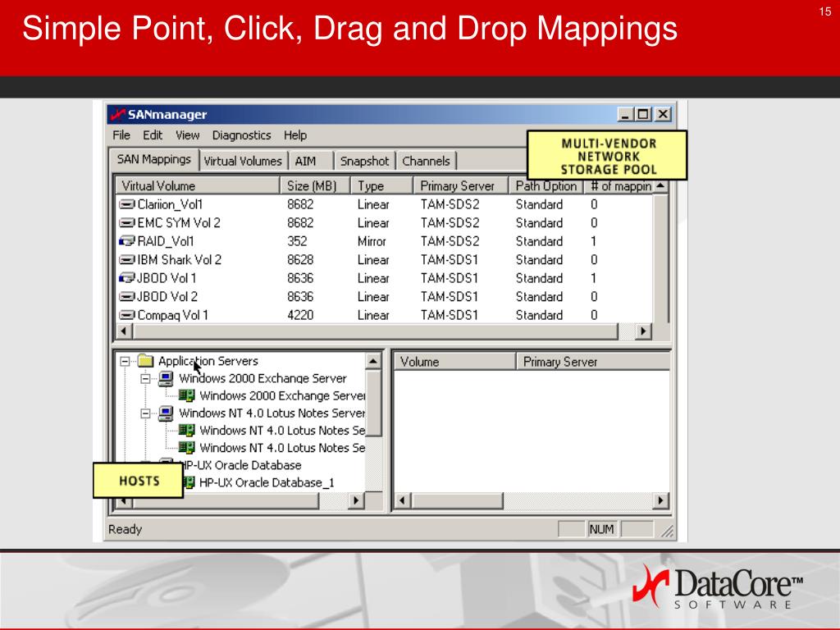Screen dimensions: 840x630
Task: Click the JBOD Vol 2 disk icon
Action: [x=127, y=297]
